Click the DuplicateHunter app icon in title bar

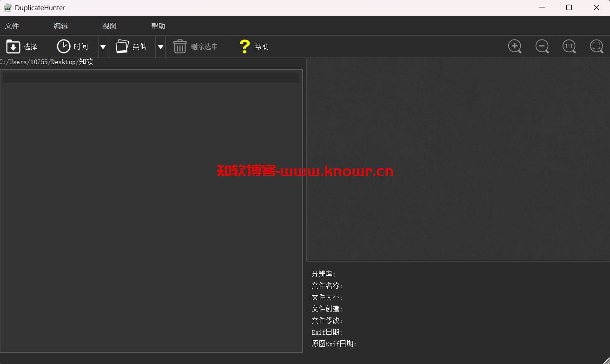pyautogui.click(x=8, y=7)
